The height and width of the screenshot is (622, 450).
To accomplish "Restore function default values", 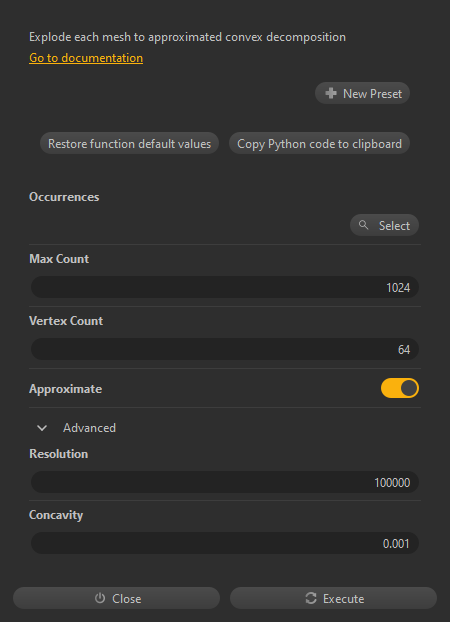I will tap(129, 143).
